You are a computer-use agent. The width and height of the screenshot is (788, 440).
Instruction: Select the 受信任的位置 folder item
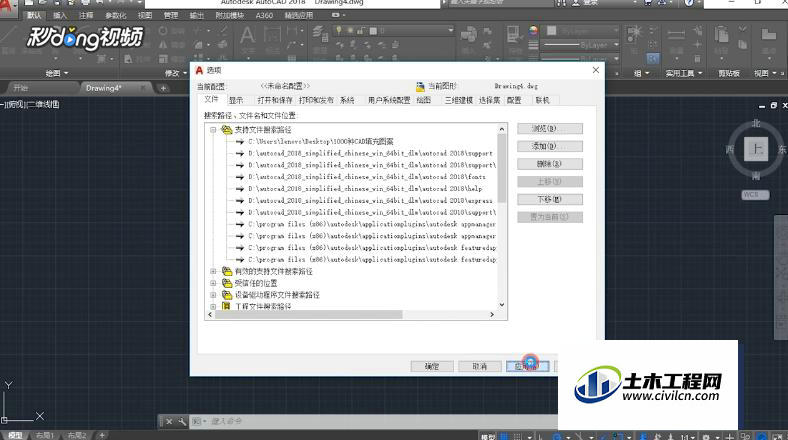pos(256,283)
